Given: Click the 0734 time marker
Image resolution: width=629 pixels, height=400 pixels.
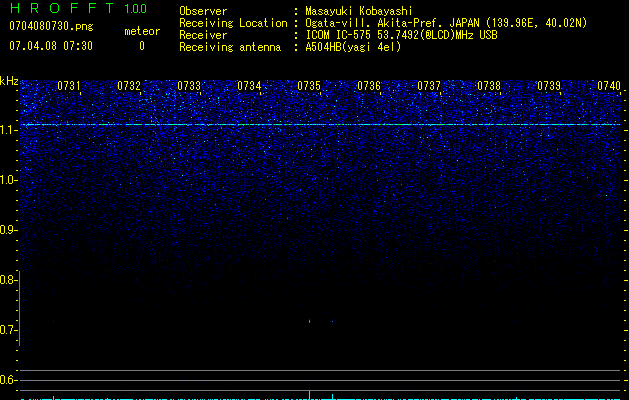Looking at the screenshot, I should coord(249,86).
